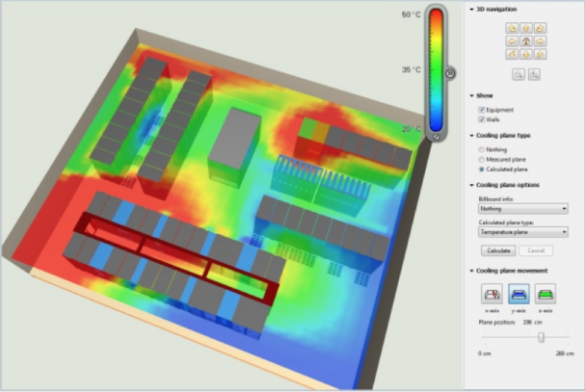Viewport: 585px width, 392px height.
Task: Uncheck the Walls checkbox
Action: pyautogui.click(x=481, y=120)
